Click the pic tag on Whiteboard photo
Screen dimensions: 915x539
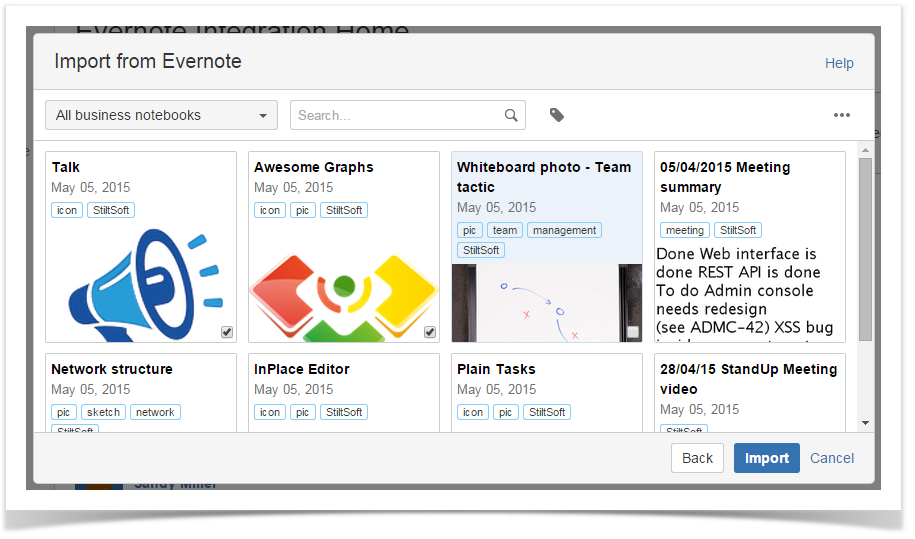pyautogui.click(x=470, y=230)
